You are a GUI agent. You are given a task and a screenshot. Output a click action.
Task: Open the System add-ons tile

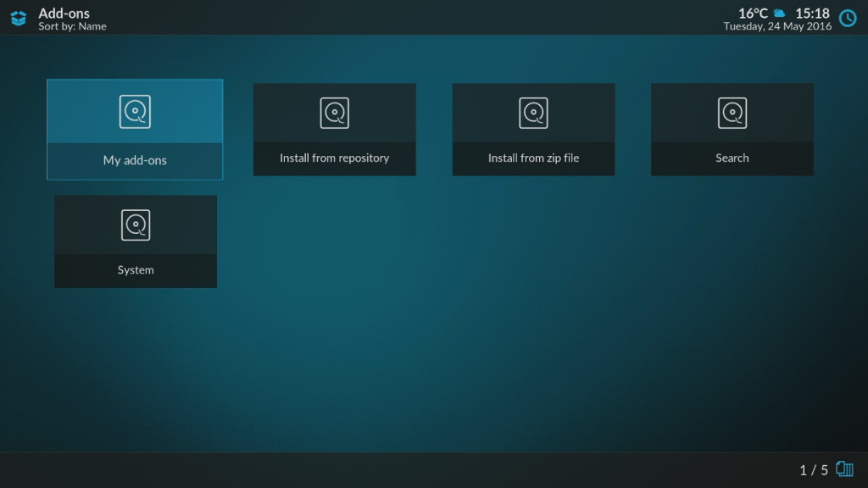136,241
